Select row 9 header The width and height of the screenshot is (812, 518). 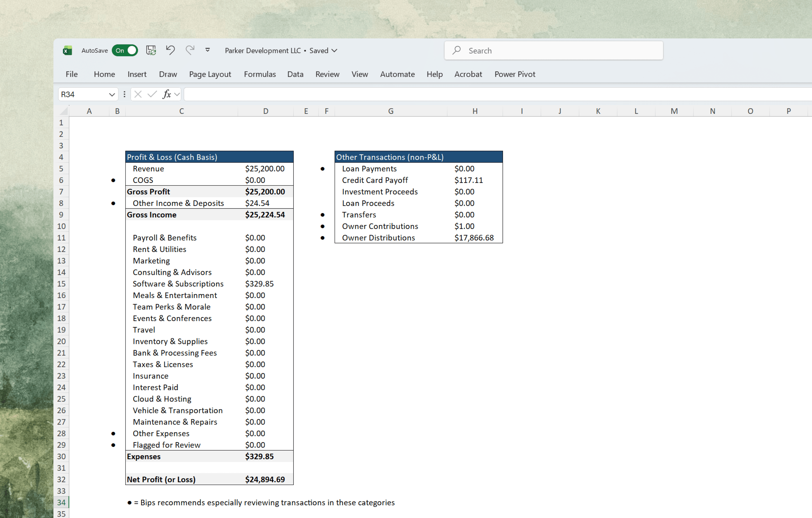[61, 215]
